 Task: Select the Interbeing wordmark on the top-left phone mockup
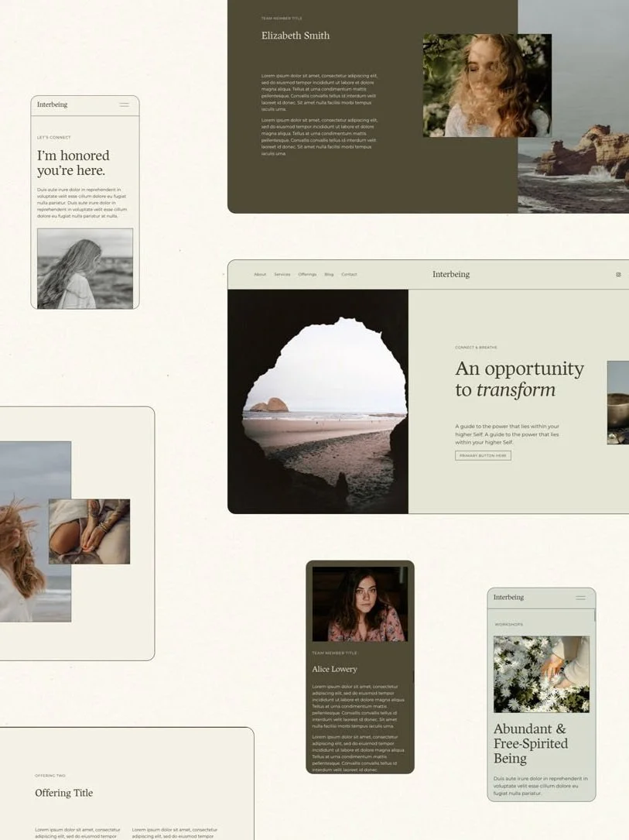point(52,105)
